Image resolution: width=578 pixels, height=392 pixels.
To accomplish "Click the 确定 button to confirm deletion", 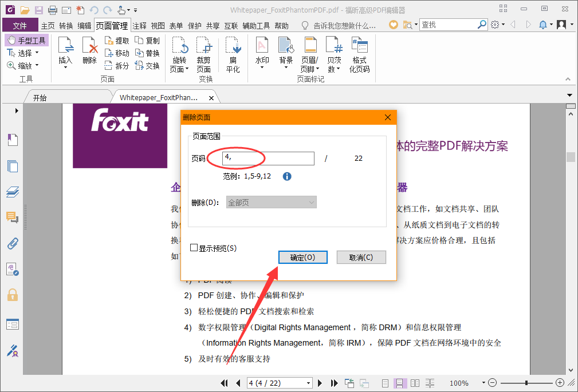I will (x=302, y=257).
